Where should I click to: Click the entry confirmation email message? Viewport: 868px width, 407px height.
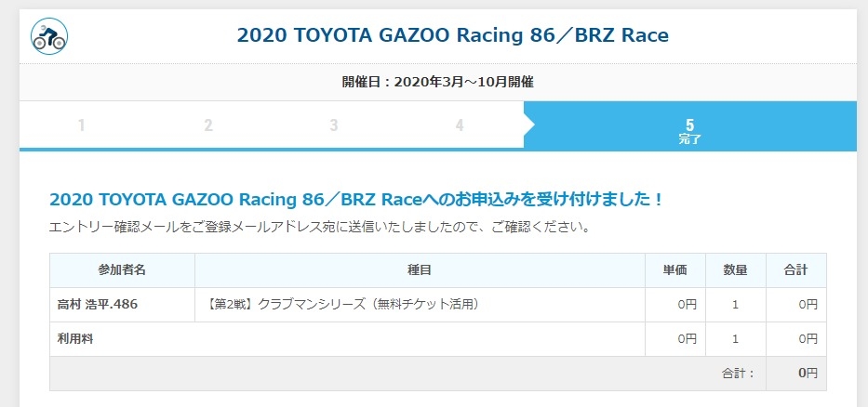coord(317,227)
